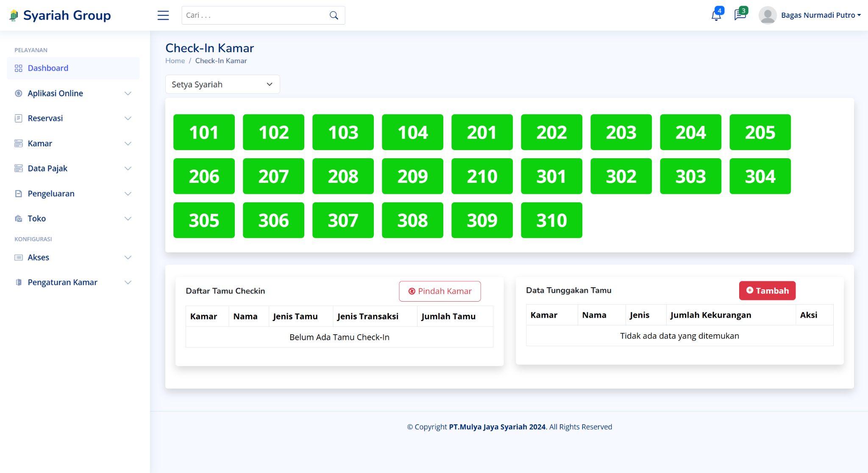Click the red Tambah button
Image resolution: width=868 pixels, height=473 pixels.
(x=767, y=291)
